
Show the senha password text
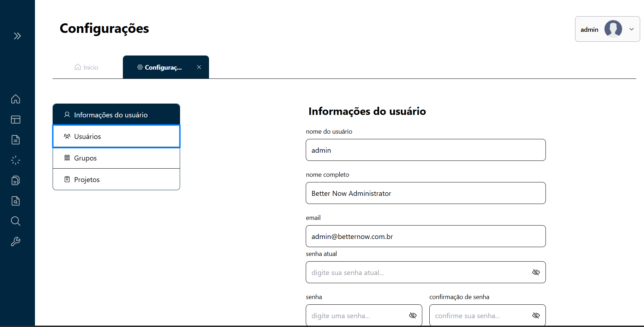click(x=413, y=315)
